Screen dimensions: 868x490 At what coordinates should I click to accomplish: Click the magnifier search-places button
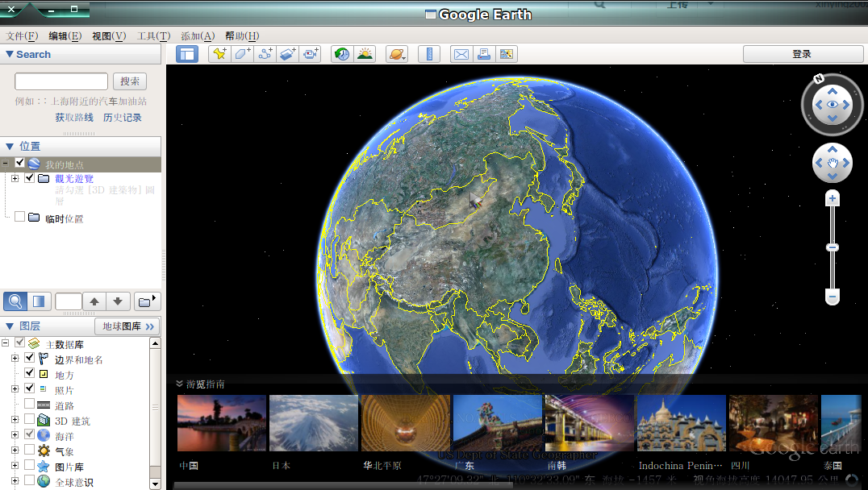tap(15, 301)
